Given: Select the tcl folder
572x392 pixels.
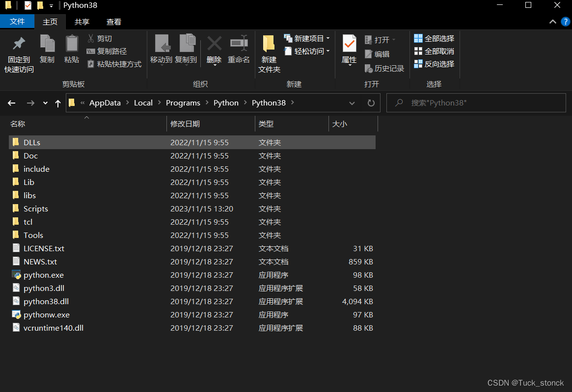Looking at the screenshot, I should click(192, 222).
